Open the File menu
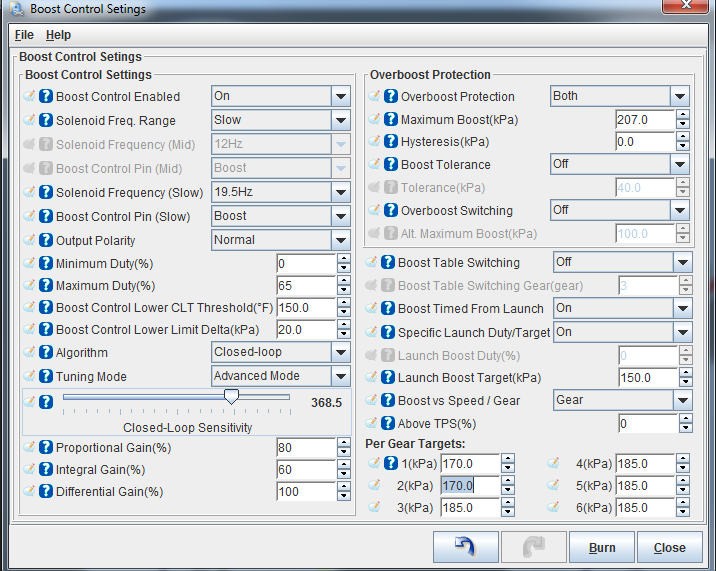Image resolution: width=716 pixels, height=571 pixels. click(24, 35)
